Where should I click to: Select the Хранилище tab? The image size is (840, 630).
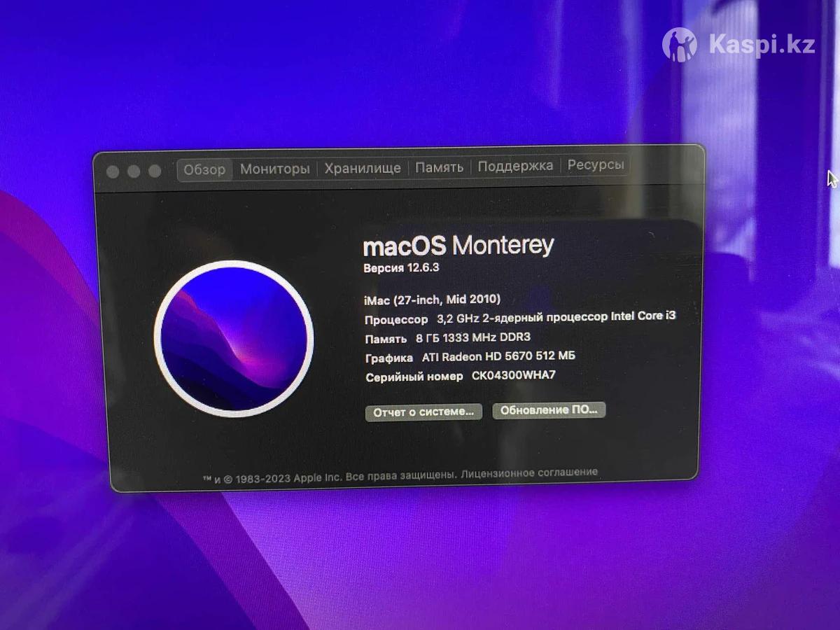363,168
